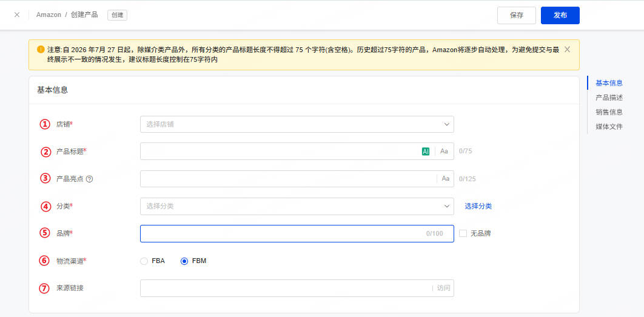
Task: Open the 选择分类 dropdown
Action: tap(297, 206)
